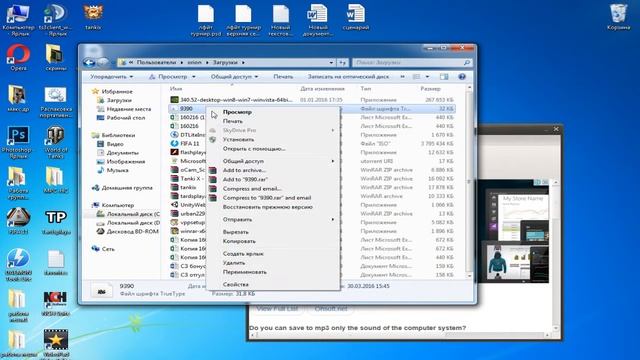Open the World of Tanks desktop icon
The image size is (640, 360).
[56, 141]
